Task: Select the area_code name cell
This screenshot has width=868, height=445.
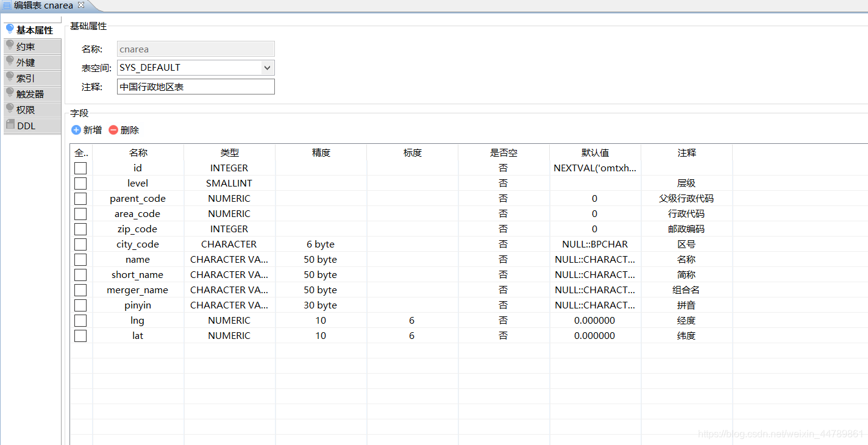Action: (138, 214)
